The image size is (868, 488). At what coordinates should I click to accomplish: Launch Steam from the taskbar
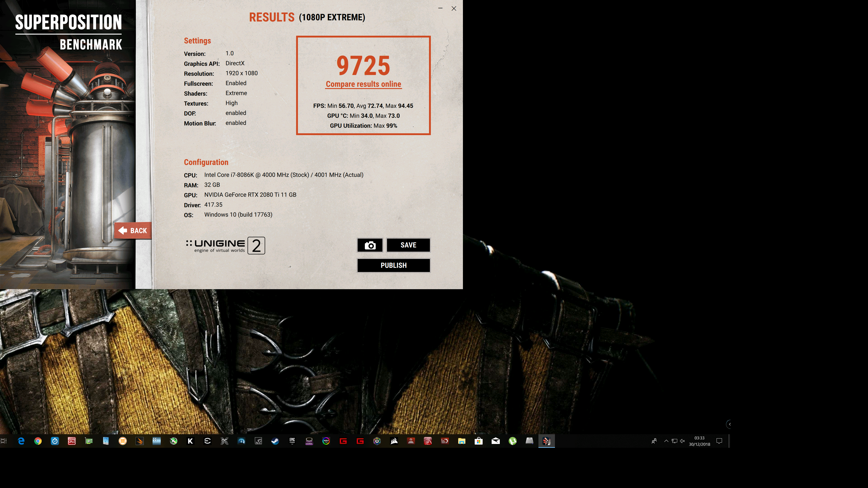pyautogui.click(x=275, y=441)
